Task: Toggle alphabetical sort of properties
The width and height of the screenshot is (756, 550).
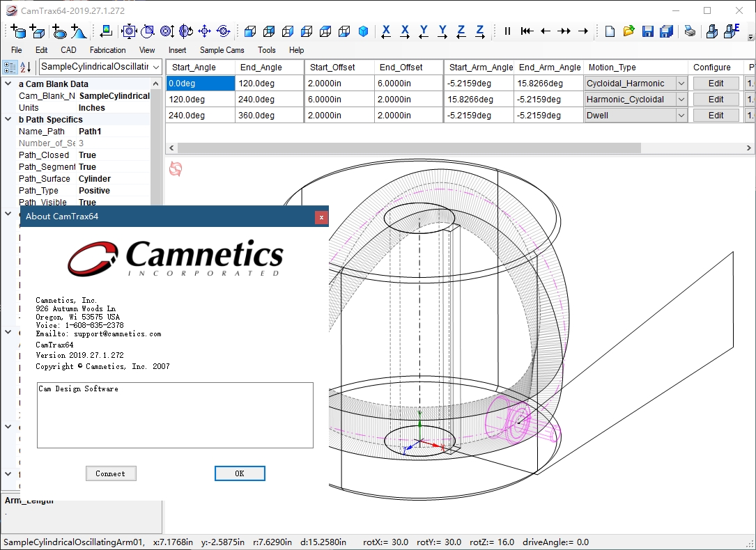Action: click(x=26, y=67)
